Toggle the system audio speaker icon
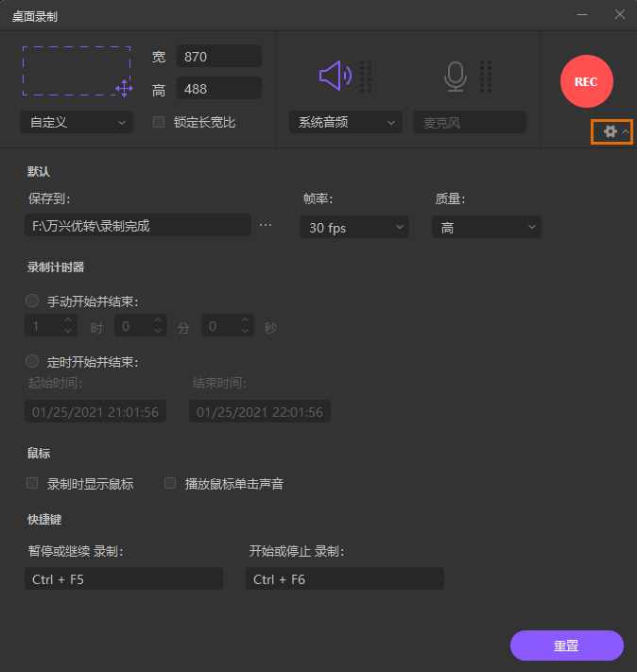 336,76
